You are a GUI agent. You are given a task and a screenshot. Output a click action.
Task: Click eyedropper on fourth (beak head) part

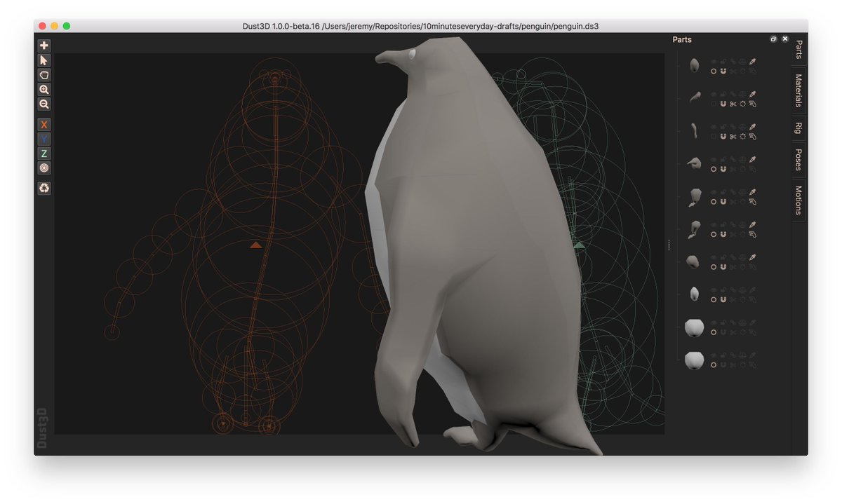tap(752, 159)
